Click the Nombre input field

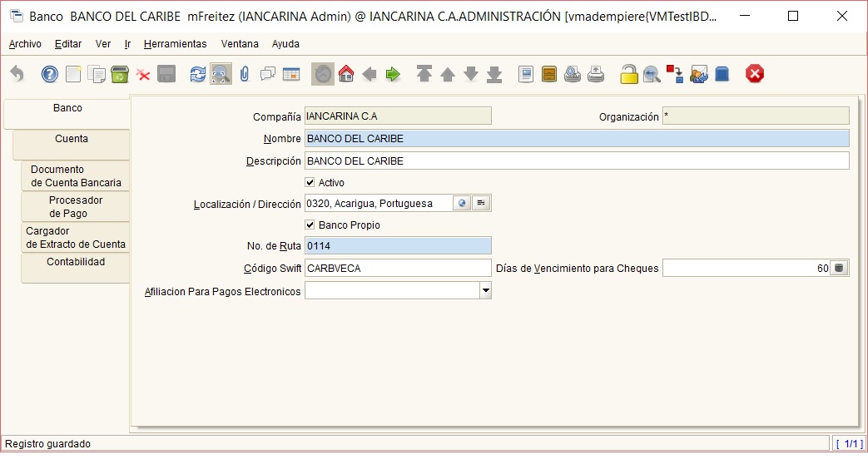(577, 138)
